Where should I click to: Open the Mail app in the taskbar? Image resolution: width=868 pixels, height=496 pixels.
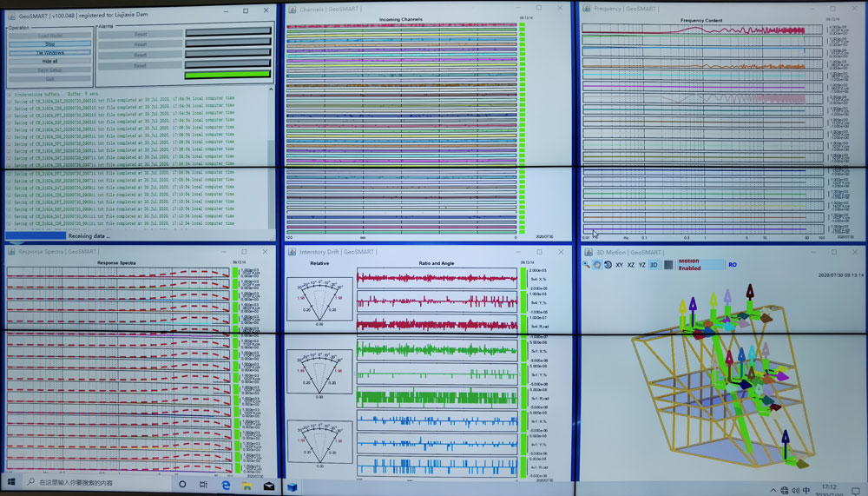coord(269,485)
